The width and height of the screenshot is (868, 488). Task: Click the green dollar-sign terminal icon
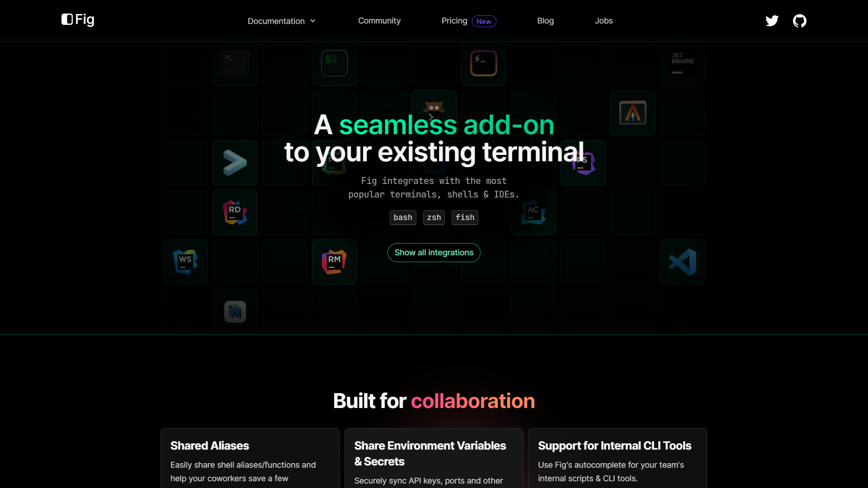(335, 63)
